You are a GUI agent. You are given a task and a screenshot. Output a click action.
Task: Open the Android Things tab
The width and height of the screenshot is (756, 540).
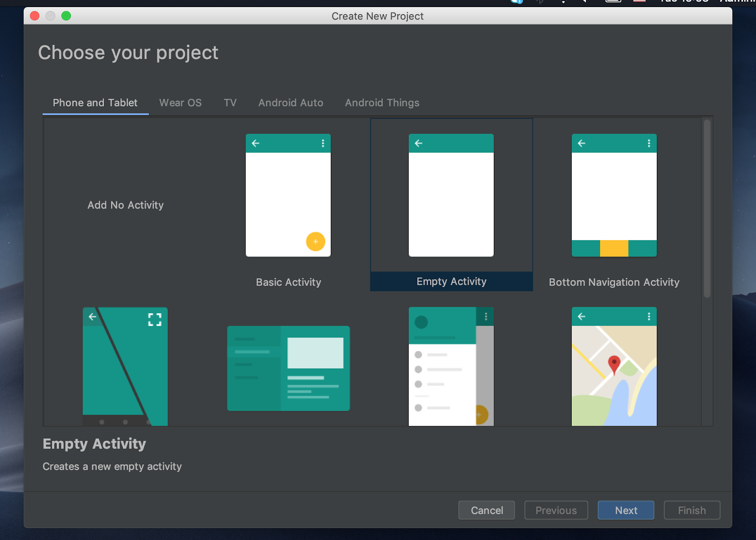tap(382, 103)
